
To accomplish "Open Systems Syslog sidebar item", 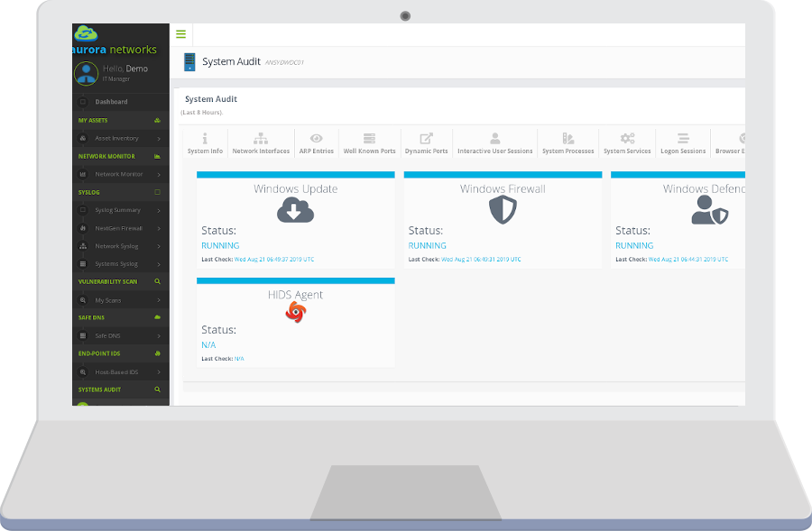I will click(x=121, y=264).
